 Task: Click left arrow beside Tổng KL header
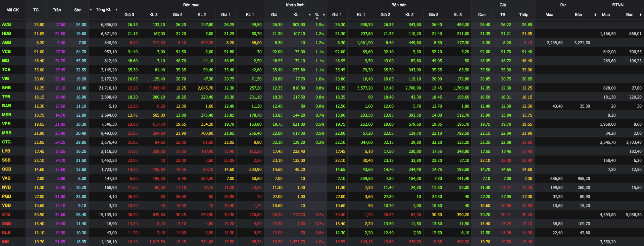[91, 10]
